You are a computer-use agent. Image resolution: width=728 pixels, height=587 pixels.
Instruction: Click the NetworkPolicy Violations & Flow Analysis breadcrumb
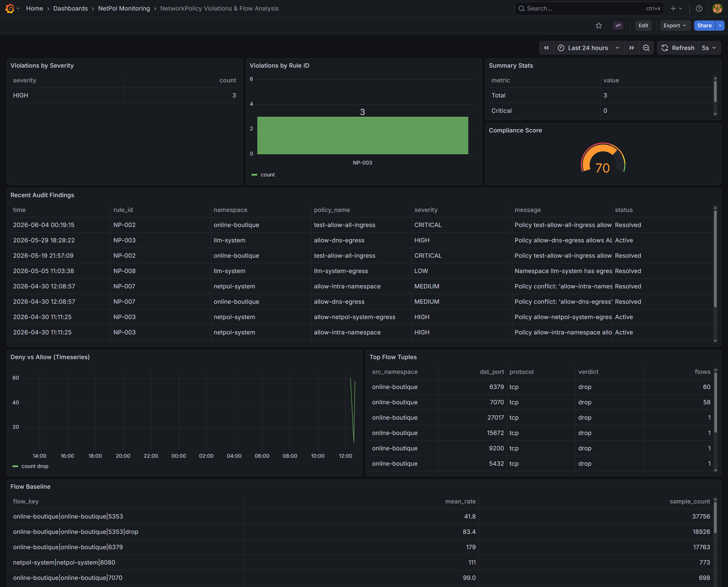[219, 9]
